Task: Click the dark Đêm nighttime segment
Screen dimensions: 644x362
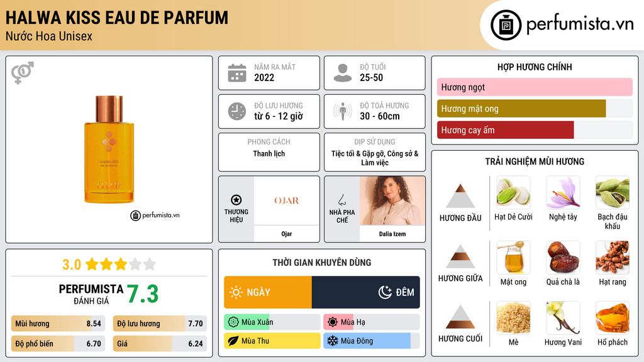Action: [x=366, y=292]
